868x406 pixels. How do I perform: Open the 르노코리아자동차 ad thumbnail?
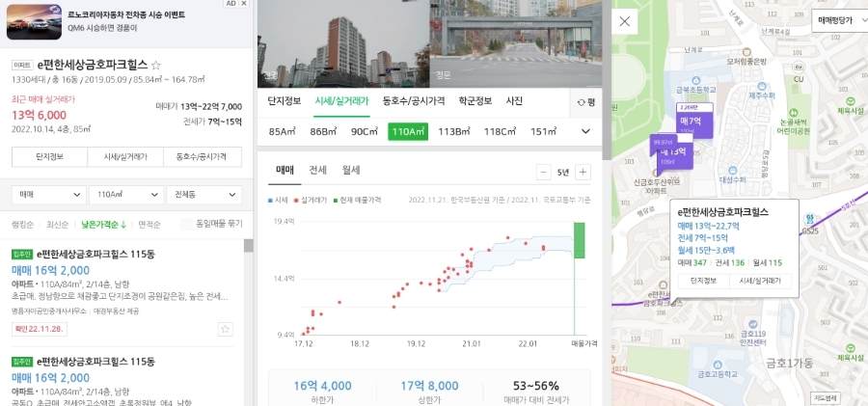pyautogui.click(x=34, y=21)
